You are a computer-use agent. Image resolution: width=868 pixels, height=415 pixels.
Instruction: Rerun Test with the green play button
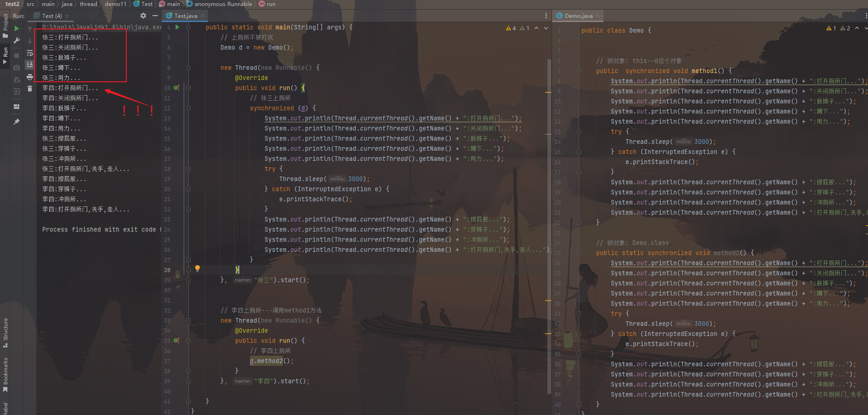tap(17, 28)
